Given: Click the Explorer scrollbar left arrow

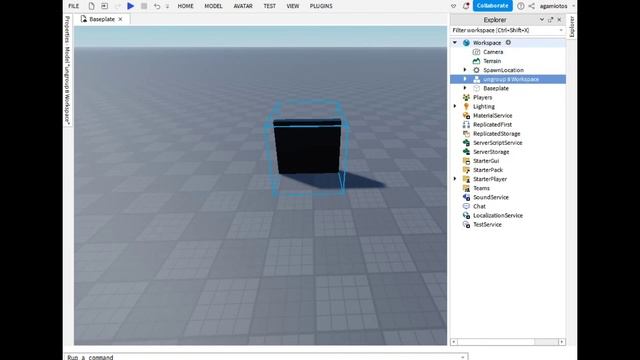Looking at the screenshot, I should tap(454, 342).
